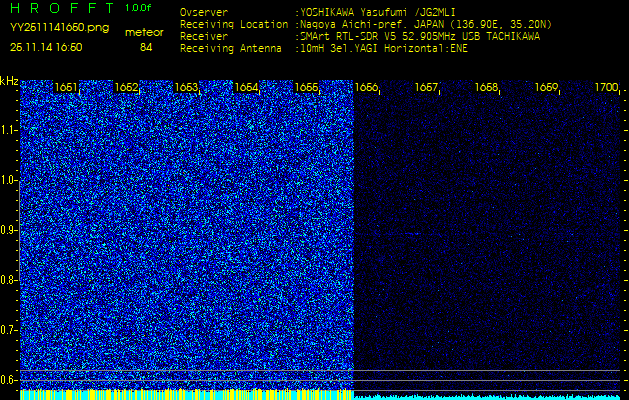Click the 0.9 kHz axis label
The width and height of the screenshot is (629, 400).
[x=6, y=230]
